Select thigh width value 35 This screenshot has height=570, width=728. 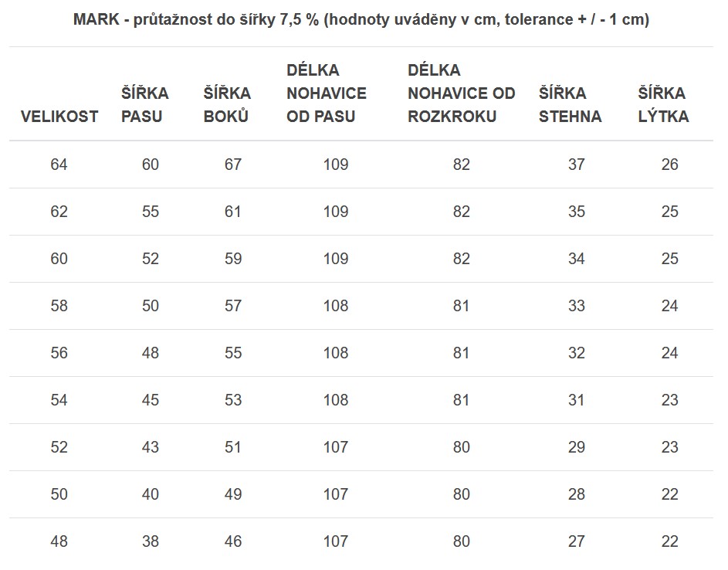577,212
